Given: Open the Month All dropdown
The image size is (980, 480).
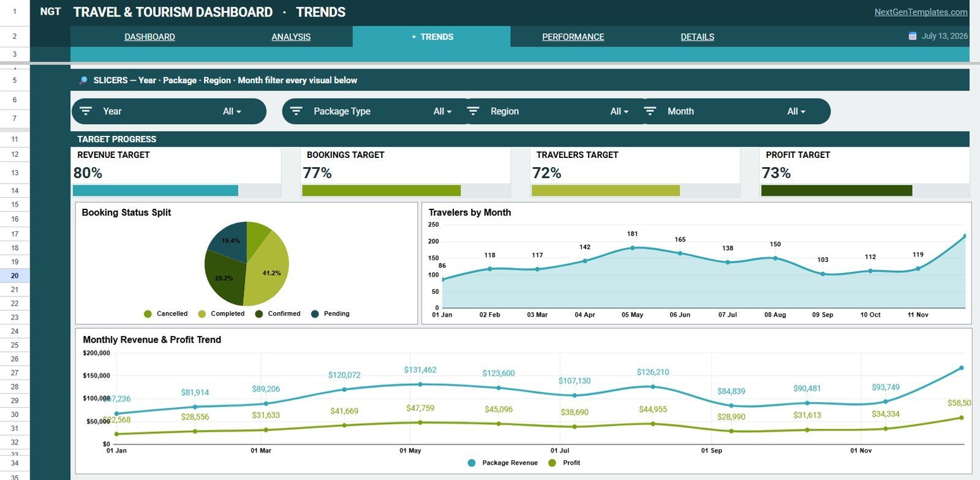Looking at the screenshot, I should pyautogui.click(x=797, y=111).
